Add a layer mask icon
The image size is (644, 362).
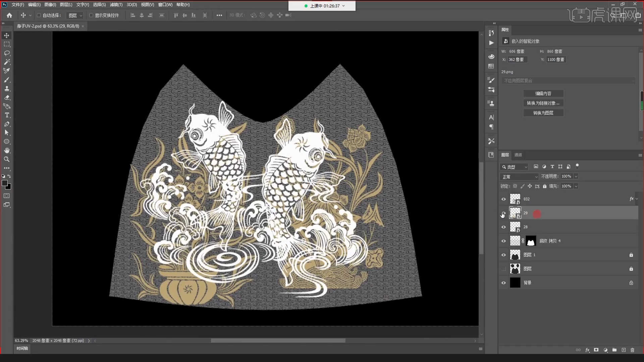pyautogui.click(x=596, y=350)
